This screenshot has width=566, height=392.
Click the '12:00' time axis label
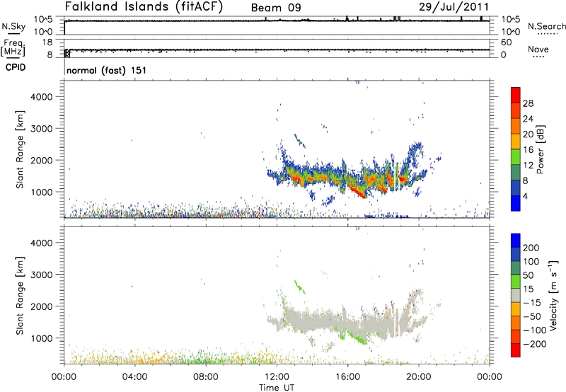pyautogui.click(x=277, y=377)
